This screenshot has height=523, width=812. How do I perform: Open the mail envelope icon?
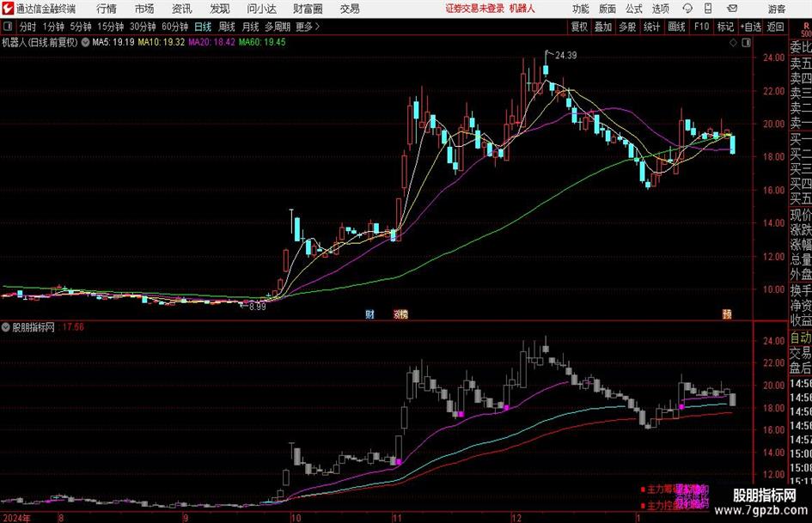point(732,9)
